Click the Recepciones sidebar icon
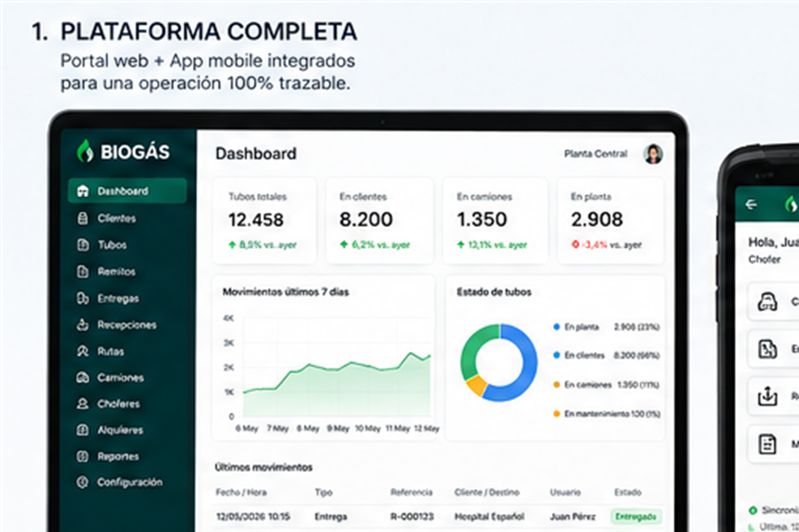 coord(83,325)
